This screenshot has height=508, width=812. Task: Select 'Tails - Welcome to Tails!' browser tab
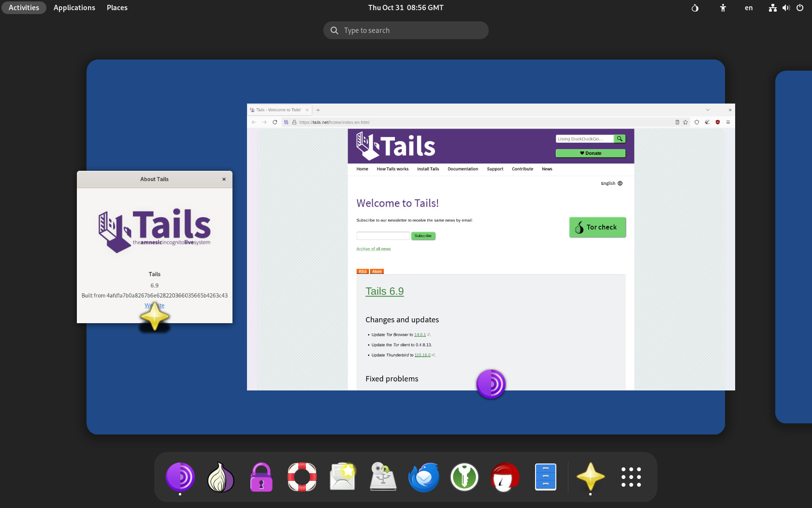279,110
